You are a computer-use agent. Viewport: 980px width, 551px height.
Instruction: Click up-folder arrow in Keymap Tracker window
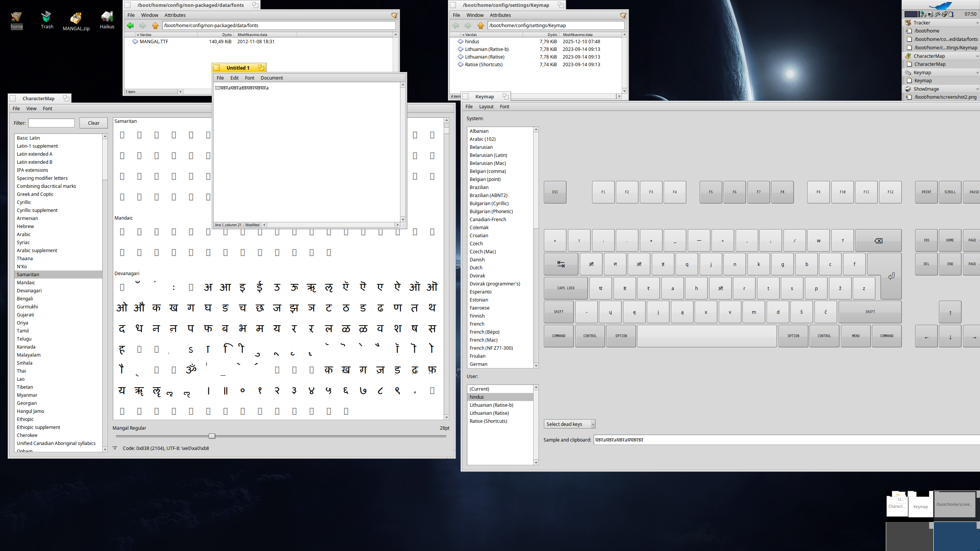(480, 26)
